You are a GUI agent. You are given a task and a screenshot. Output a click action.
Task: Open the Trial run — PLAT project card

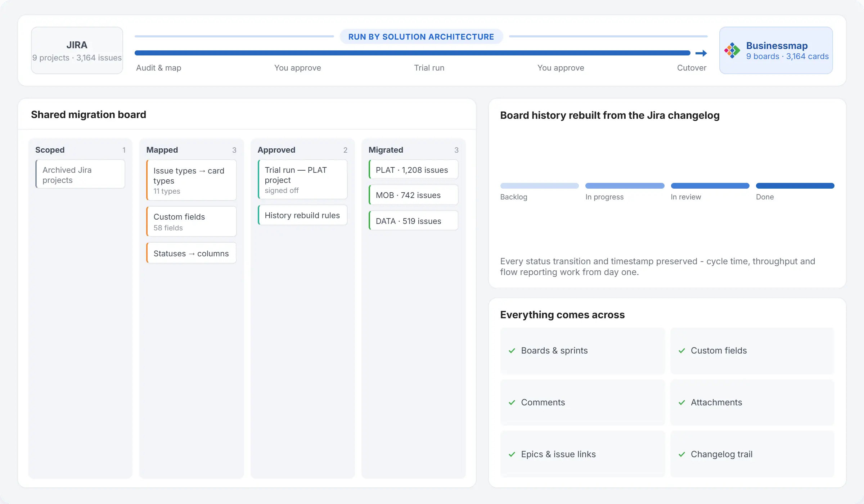point(302,179)
